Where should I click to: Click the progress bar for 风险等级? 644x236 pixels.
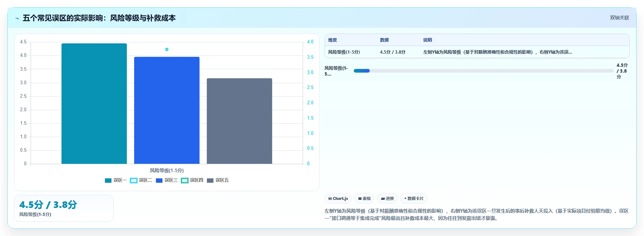483,71
